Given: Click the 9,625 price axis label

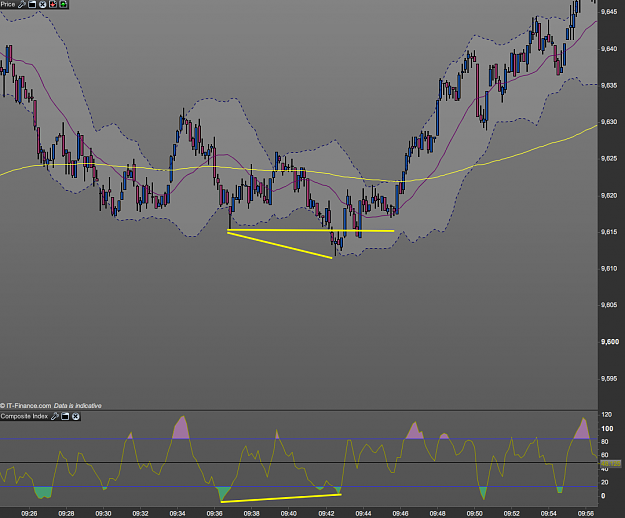Looking at the screenshot, I should click(x=609, y=159).
